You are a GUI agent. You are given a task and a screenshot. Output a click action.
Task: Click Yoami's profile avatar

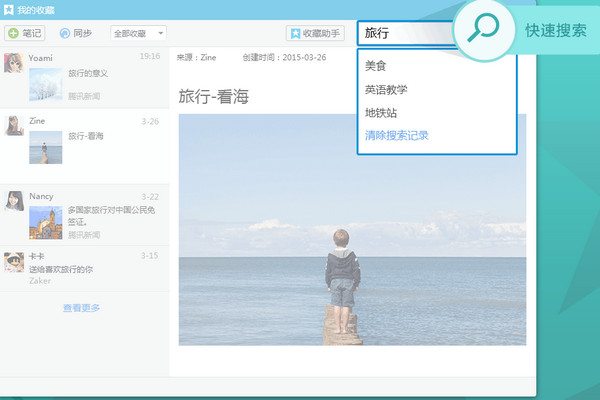point(14,63)
